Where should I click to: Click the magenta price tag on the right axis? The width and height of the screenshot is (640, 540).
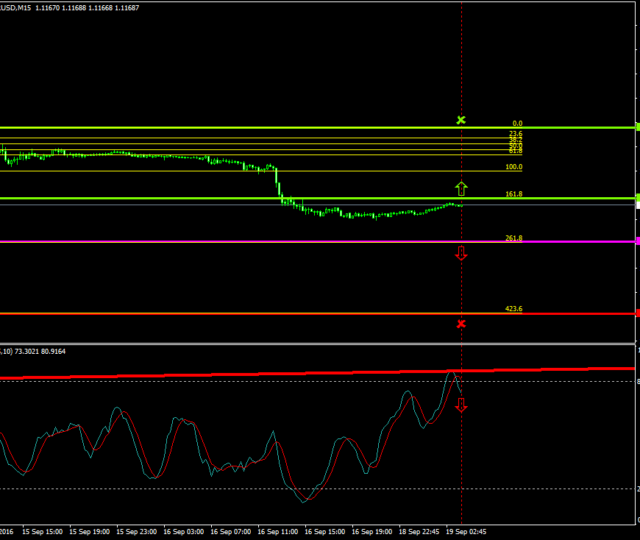(x=636, y=242)
